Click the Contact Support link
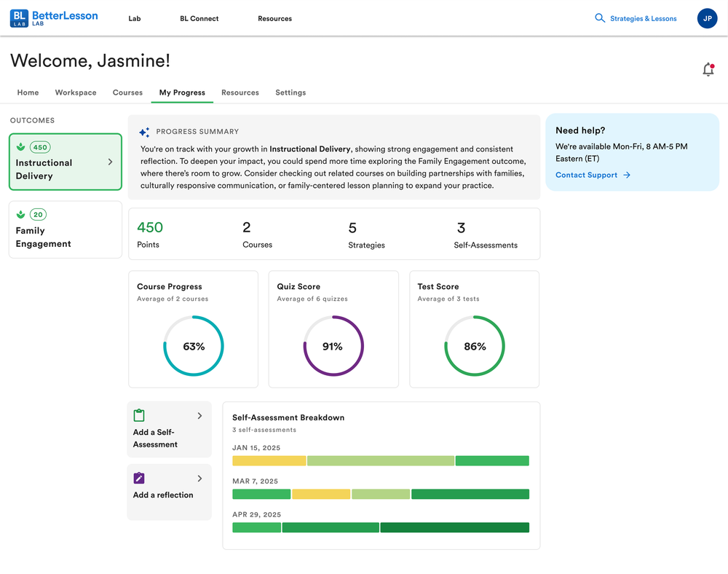The width and height of the screenshot is (728, 574). pos(593,175)
